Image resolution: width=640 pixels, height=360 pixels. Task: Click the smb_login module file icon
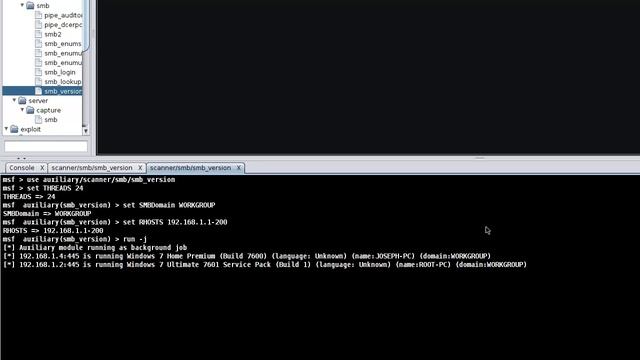coord(38,72)
